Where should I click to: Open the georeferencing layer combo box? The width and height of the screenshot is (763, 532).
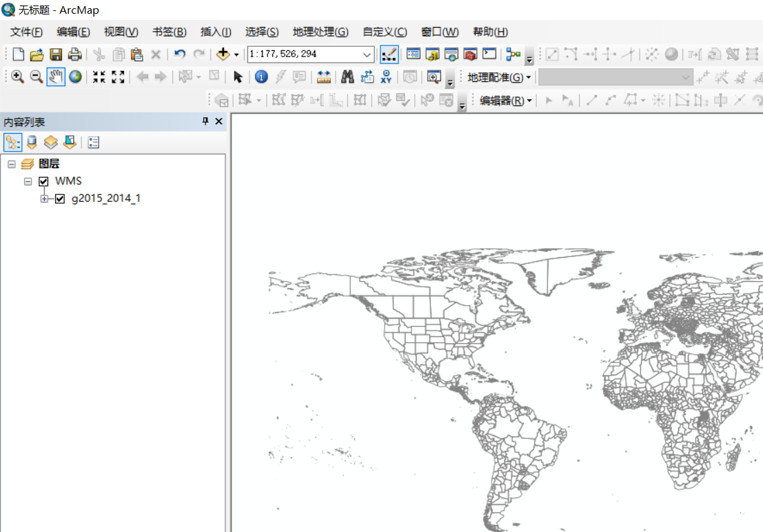click(x=615, y=77)
